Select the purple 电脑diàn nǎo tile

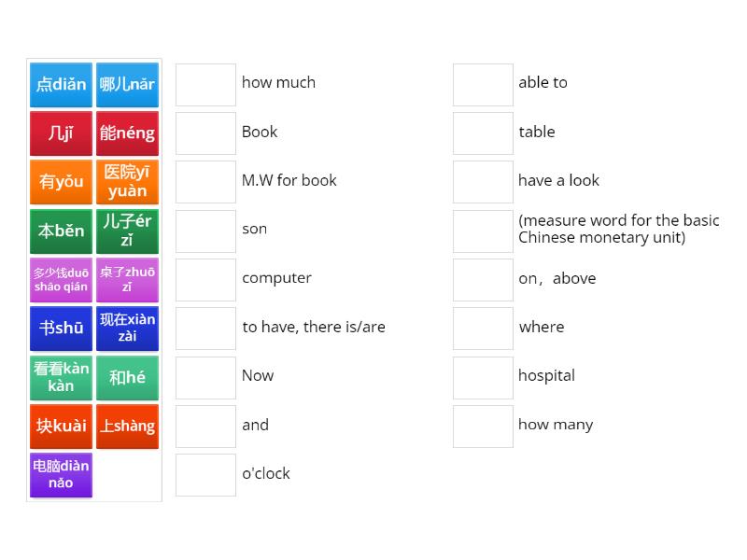pos(61,475)
